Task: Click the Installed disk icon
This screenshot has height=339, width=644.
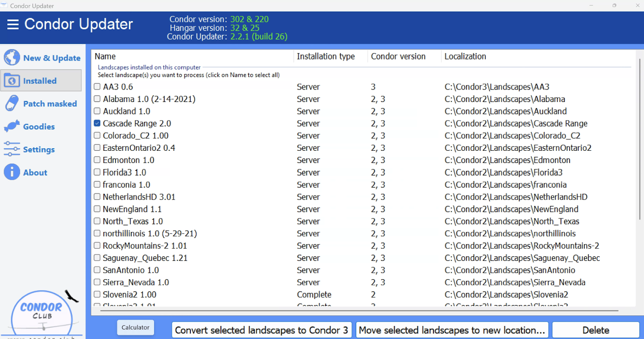Action: (x=12, y=81)
